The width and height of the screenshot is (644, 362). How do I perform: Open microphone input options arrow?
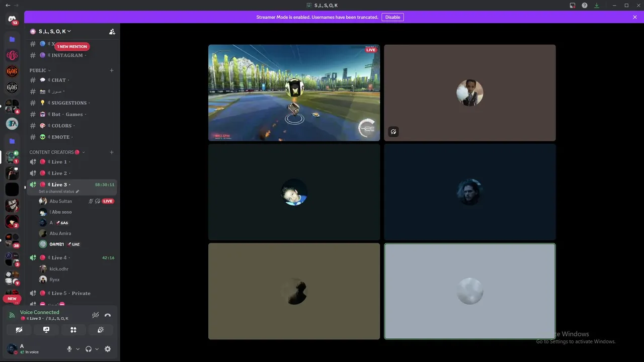pyautogui.click(x=78, y=349)
